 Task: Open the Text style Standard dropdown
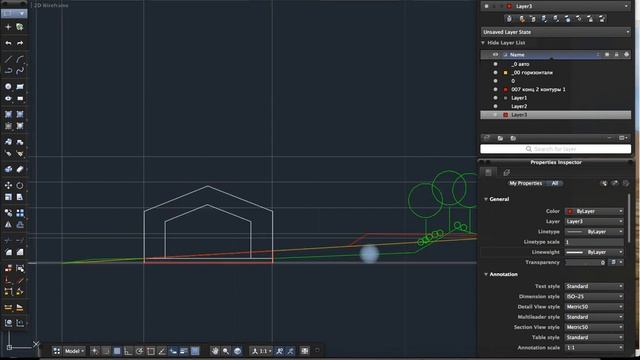tap(594, 286)
